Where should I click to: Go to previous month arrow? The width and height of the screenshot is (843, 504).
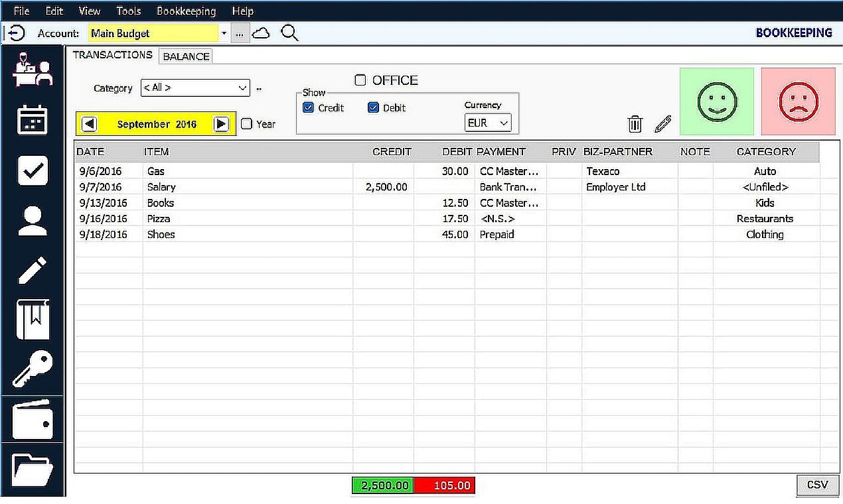[90, 124]
